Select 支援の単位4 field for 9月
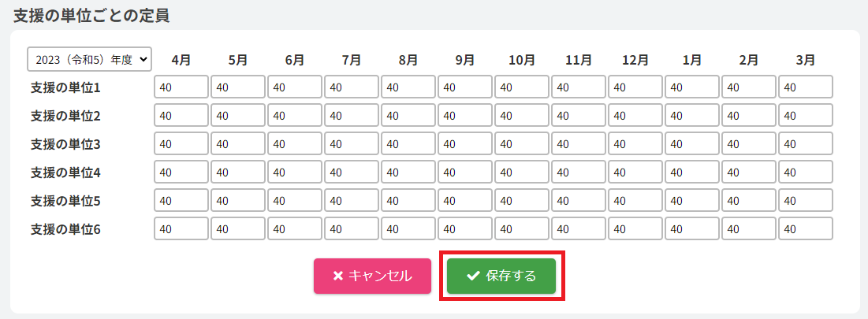Viewport: 868px width, 319px height. [x=465, y=172]
